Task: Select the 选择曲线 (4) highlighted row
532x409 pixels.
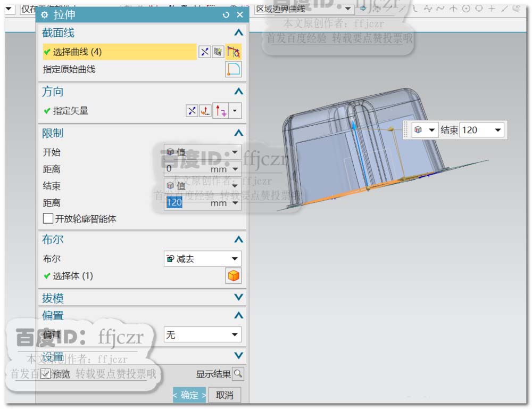Action: (119, 52)
